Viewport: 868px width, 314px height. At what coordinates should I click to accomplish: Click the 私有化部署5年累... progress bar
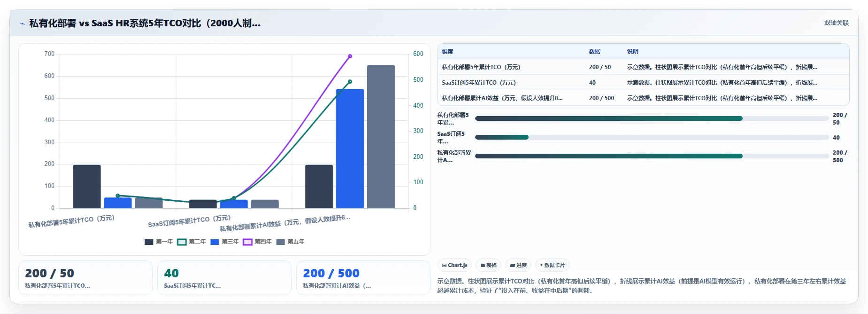(652, 118)
